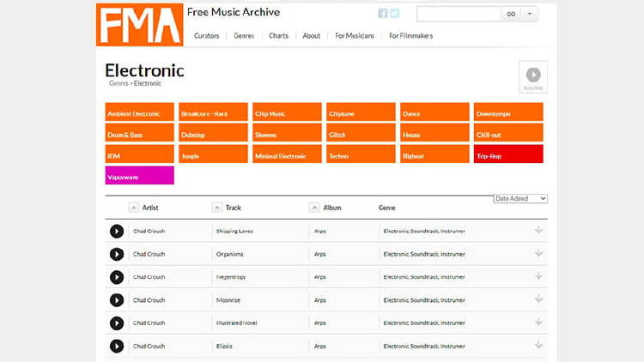This screenshot has width=644, height=362.
Task: Open the Twitter icon link
Action: pos(395,14)
